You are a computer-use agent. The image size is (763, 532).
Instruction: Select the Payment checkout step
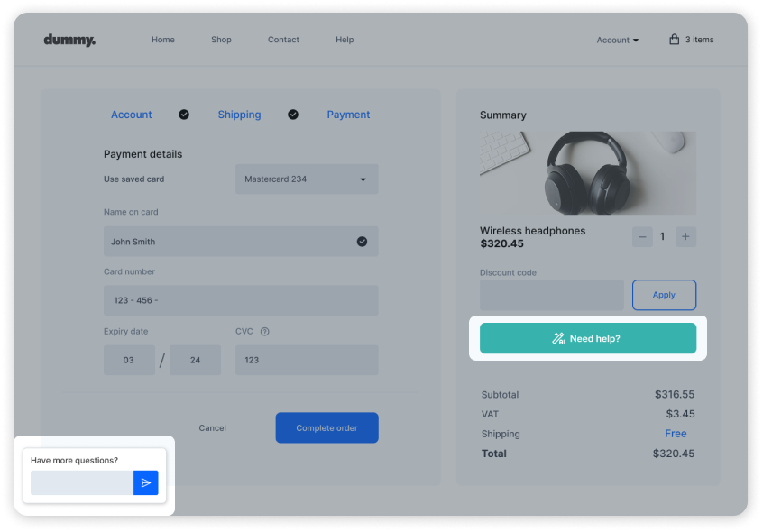click(x=348, y=115)
